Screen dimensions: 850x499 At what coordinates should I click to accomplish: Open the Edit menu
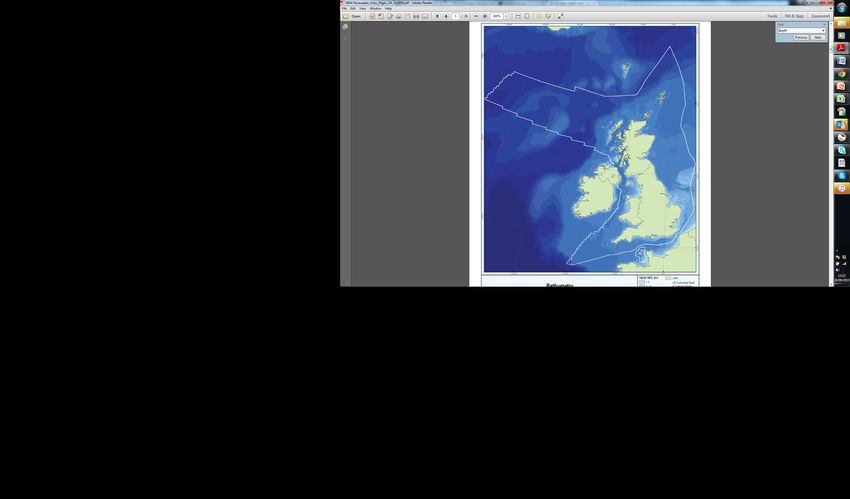pyautogui.click(x=353, y=8)
